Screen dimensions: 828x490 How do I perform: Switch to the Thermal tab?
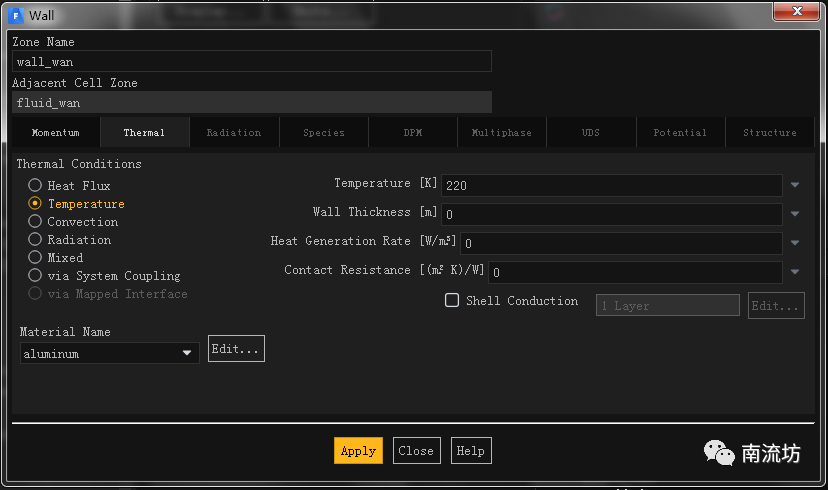pyautogui.click(x=145, y=133)
